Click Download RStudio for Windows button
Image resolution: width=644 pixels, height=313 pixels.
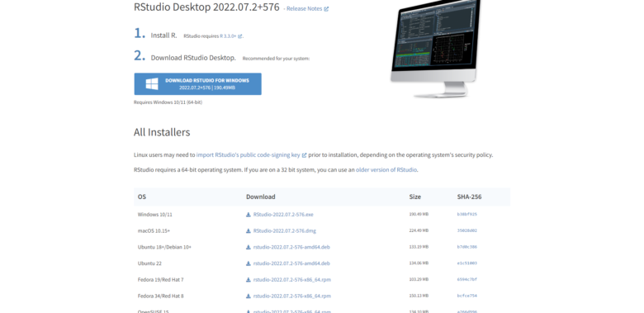point(197,84)
